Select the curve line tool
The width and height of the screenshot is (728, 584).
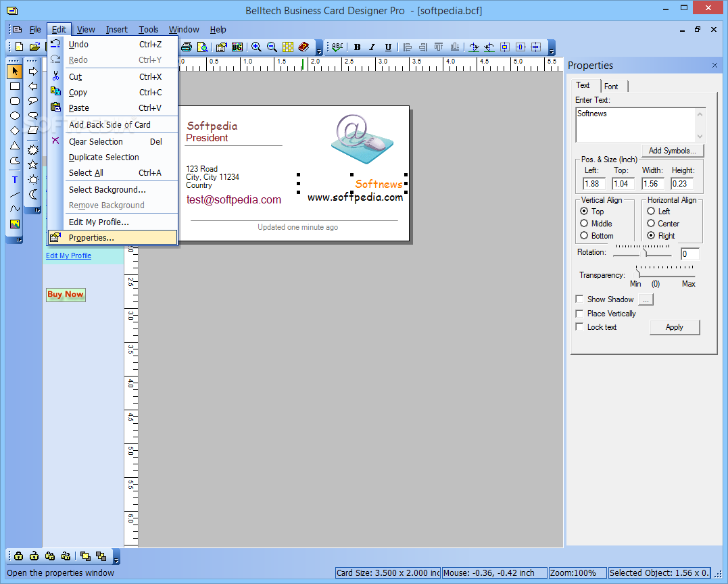15,209
